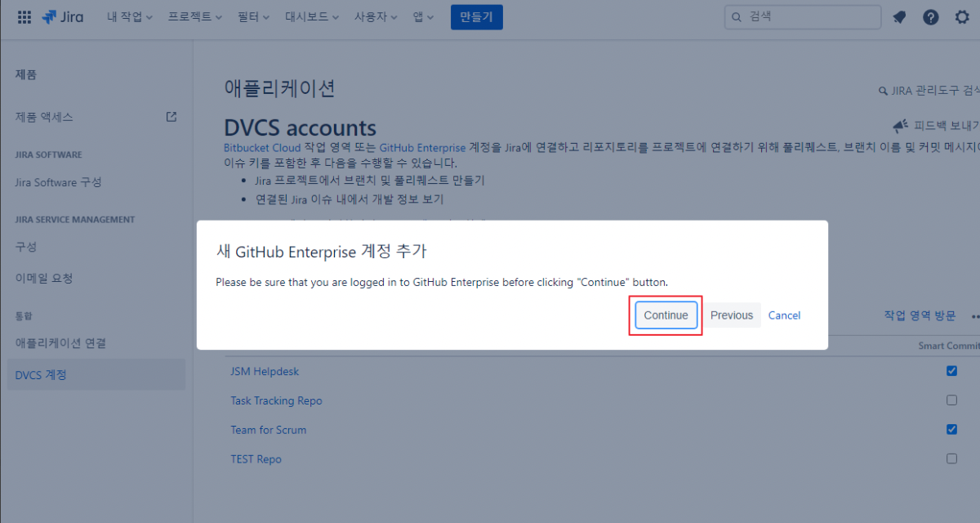Cancel the GitHub Enterprise account dialog
Screen dimensions: 980x523
pos(784,315)
